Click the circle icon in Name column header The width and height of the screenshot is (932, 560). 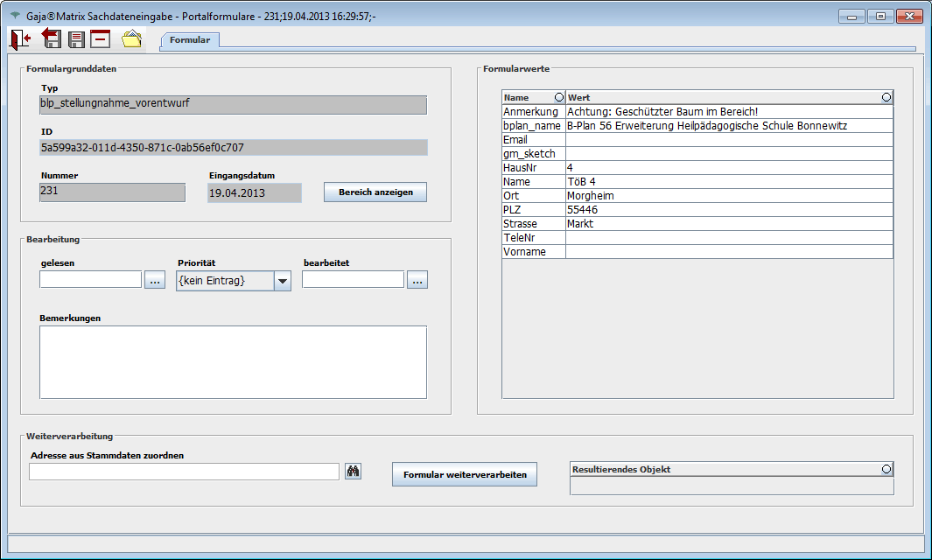(x=558, y=97)
